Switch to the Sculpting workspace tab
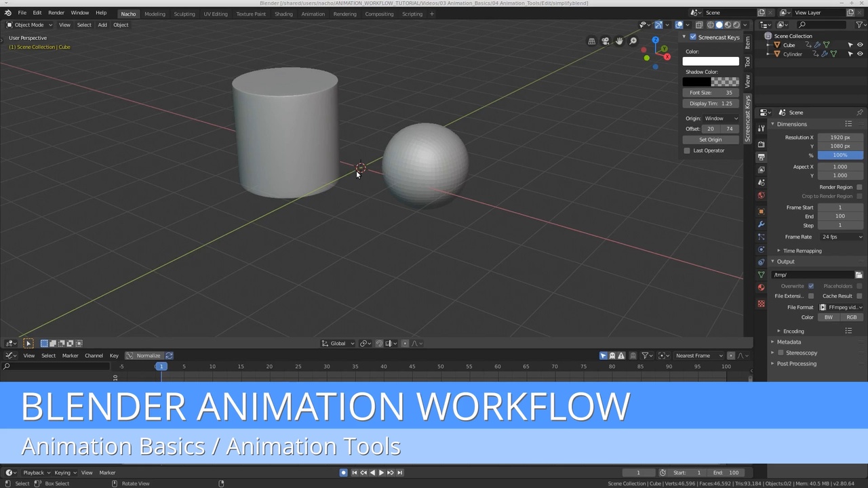The width and height of the screenshot is (868, 488). [184, 14]
